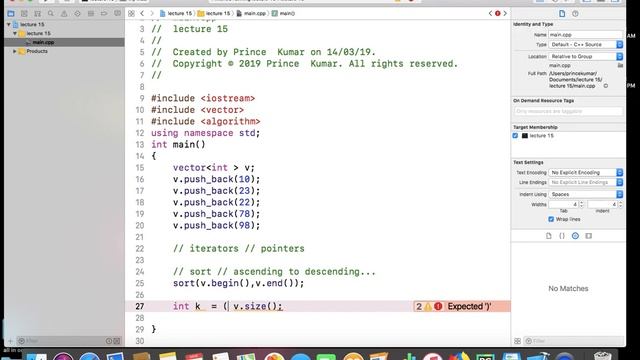The width and height of the screenshot is (640, 360).
Task: Adjust the Indent width stepper
Action: pos(621,204)
